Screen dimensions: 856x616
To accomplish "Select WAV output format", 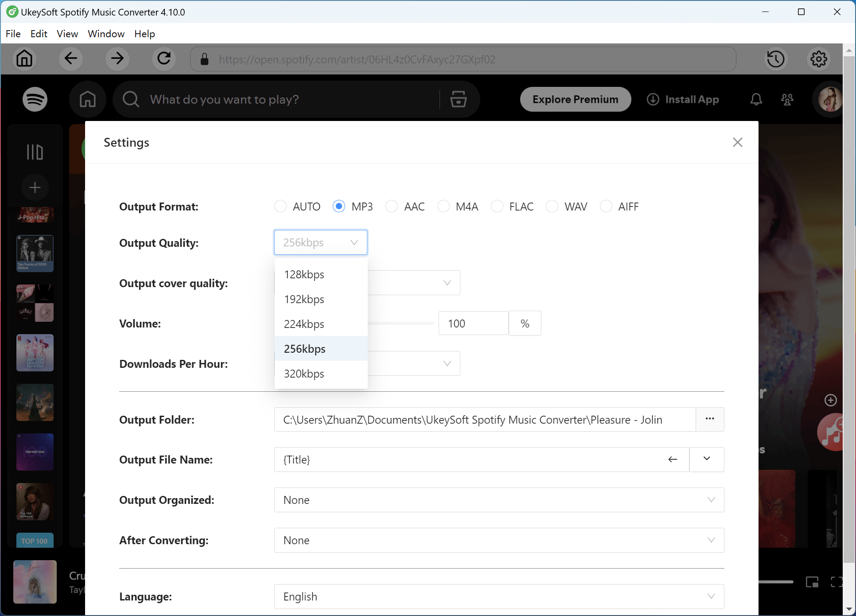I will (552, 206).
